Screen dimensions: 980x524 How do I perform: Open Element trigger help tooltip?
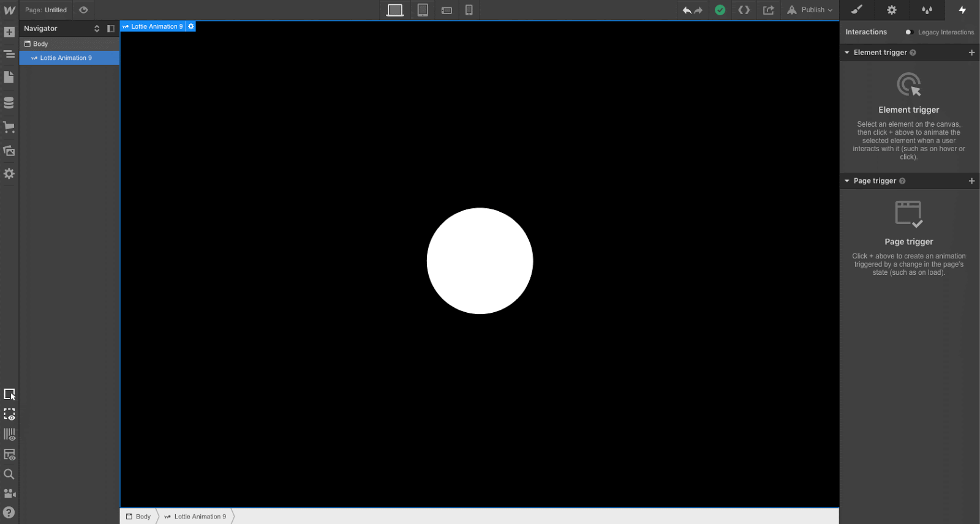[x=913, y=53]
